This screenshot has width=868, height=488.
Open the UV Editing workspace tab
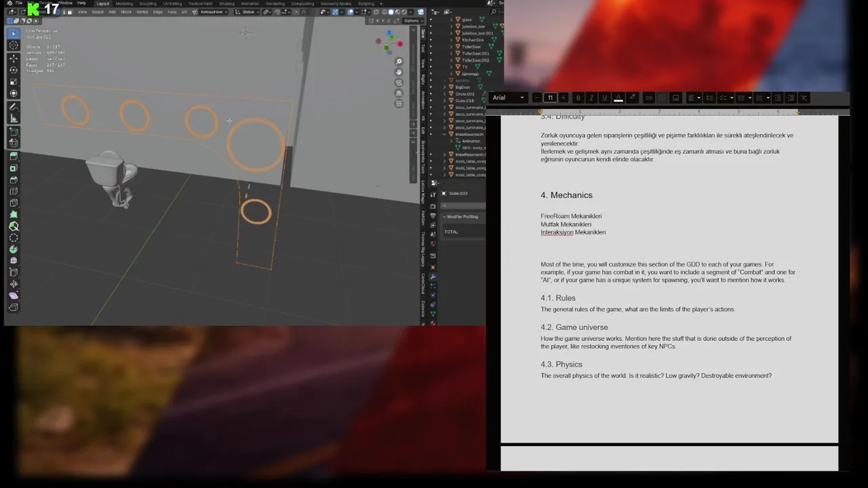tap(172, 3)
